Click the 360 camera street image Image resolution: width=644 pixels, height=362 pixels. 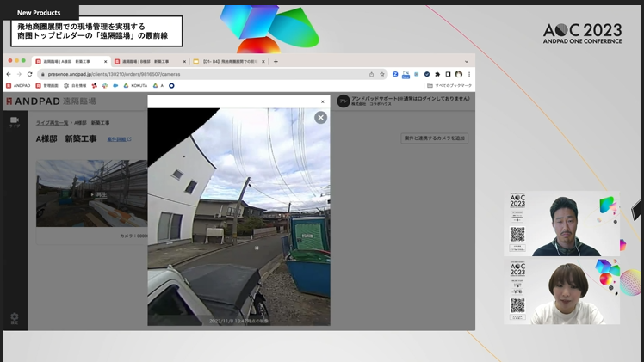[239, 217]
